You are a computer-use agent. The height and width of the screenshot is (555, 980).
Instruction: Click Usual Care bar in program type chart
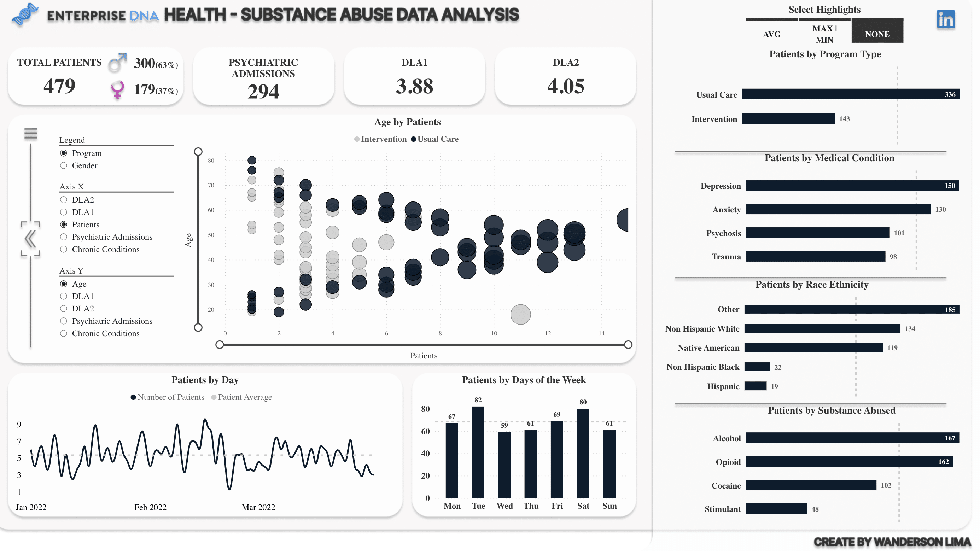pos(848,94)
